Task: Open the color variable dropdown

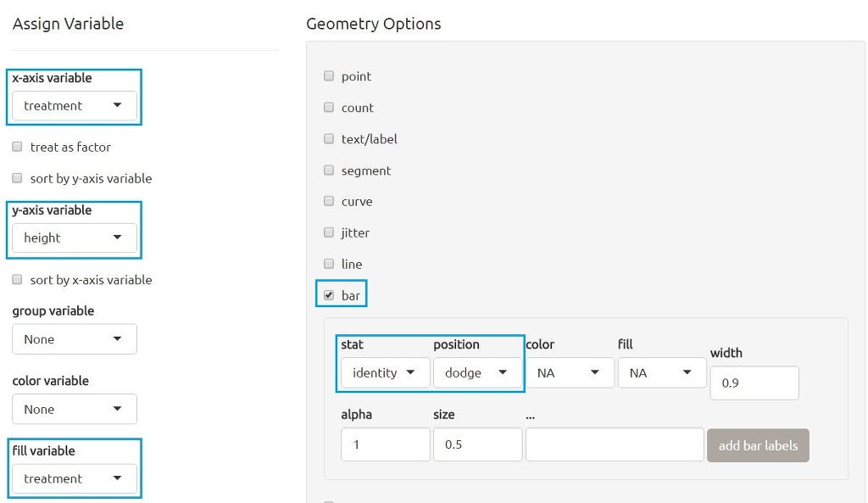Action: (74, 409)
